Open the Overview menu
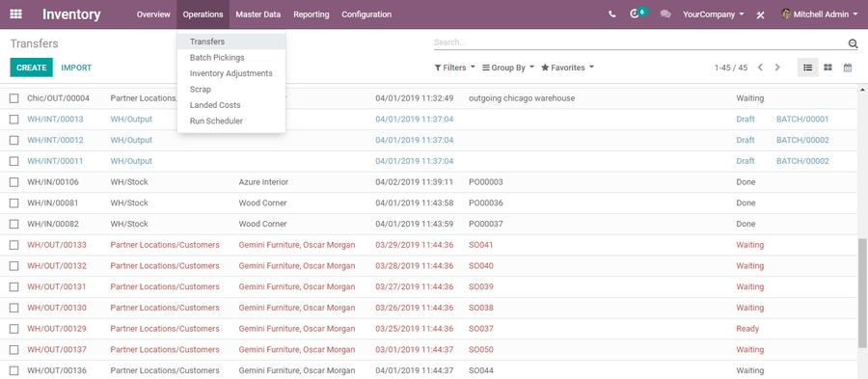This screenshot has width=868, height=379. point(153,14)
